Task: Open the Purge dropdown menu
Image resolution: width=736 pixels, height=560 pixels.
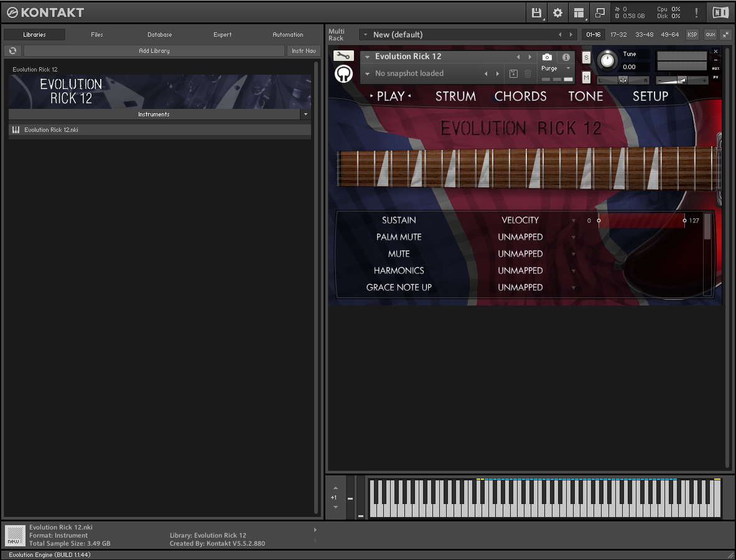Action: pos(569,68)
